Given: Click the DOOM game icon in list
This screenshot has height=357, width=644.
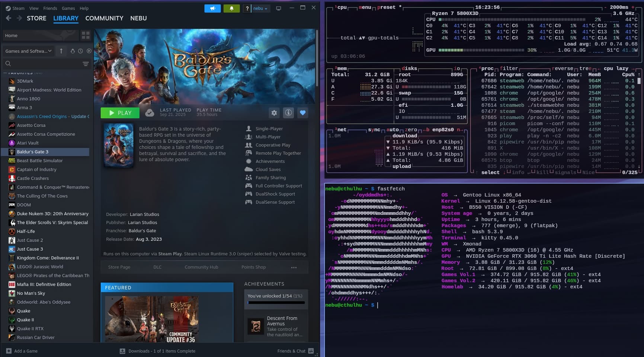Looking at the screenshot, I should pos(12,205).
